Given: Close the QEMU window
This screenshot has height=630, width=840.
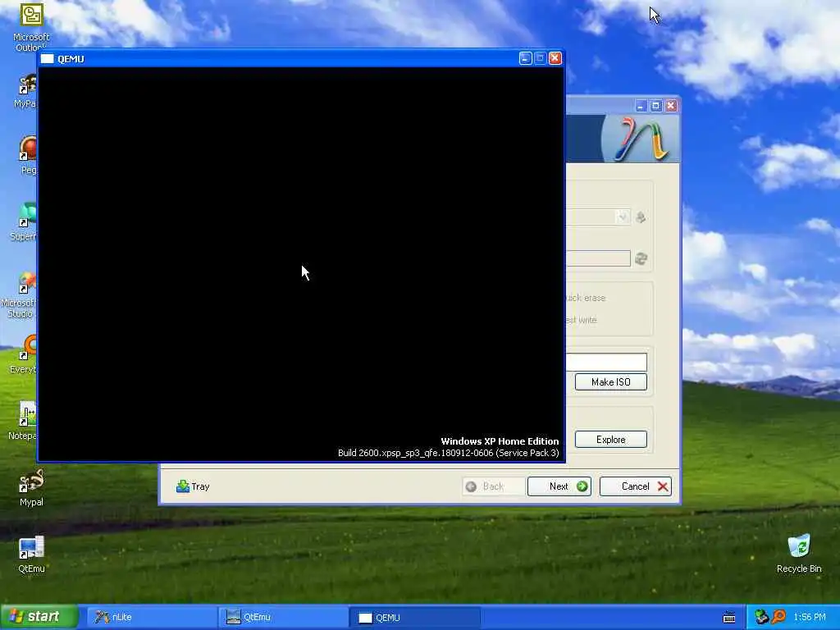Looking at the screenshot, I should (555, 58).
